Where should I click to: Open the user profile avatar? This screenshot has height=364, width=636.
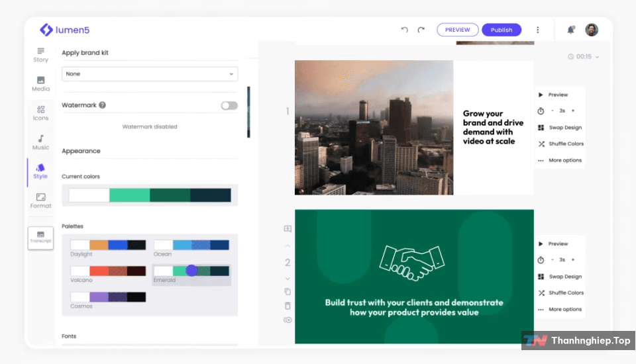click(592, 30)
